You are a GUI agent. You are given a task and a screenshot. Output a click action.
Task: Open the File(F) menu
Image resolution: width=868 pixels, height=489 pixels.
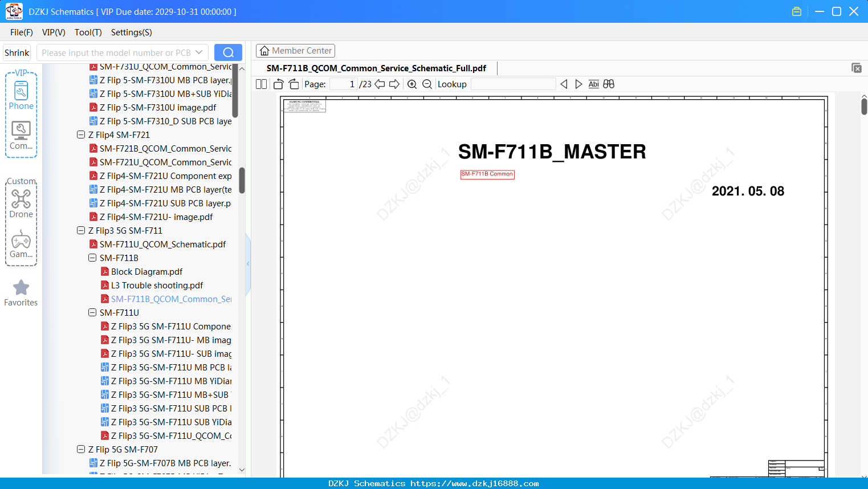[22, 32]
